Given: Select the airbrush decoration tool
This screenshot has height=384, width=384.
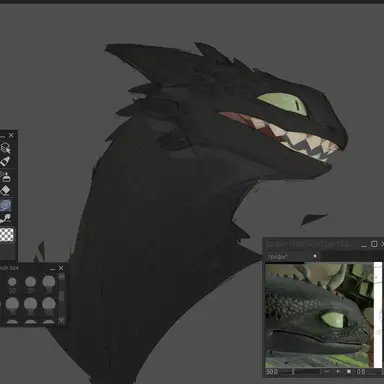Looking at the screenshot, I should (x=5, y=176).
